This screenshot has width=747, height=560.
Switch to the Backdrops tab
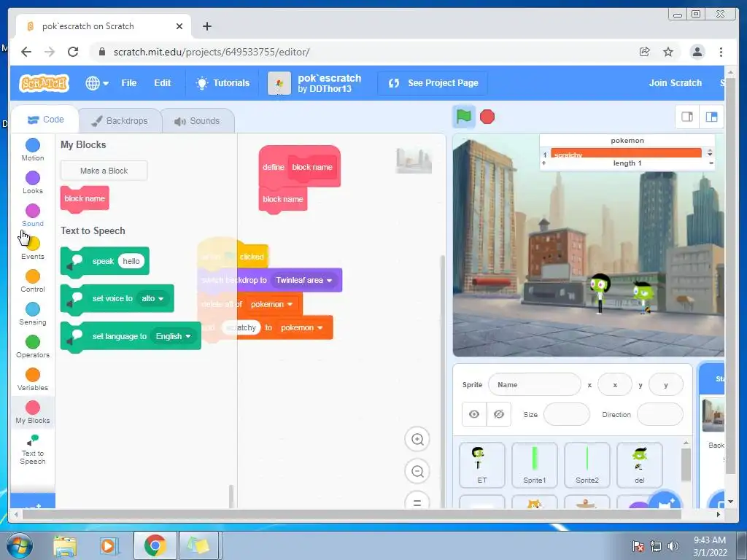(120, 121)
